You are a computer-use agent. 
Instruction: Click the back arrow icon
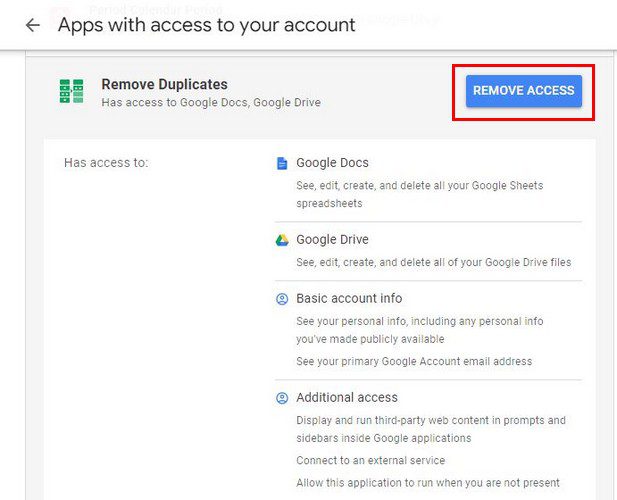tap(33, 25)
